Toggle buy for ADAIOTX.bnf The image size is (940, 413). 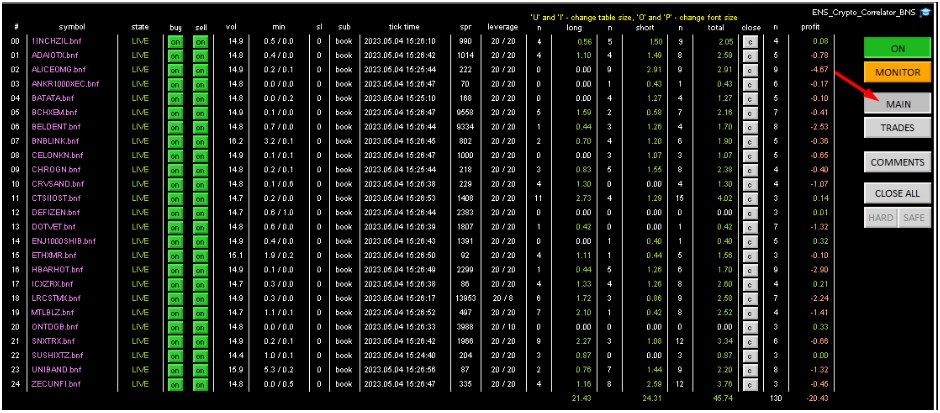click(x=175, y=56)
